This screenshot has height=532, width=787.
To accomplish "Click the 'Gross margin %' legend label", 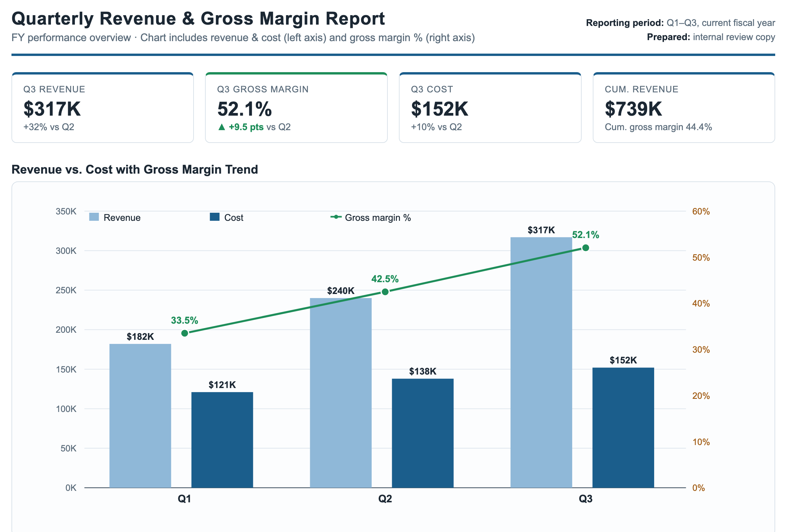I will point(378,217).
